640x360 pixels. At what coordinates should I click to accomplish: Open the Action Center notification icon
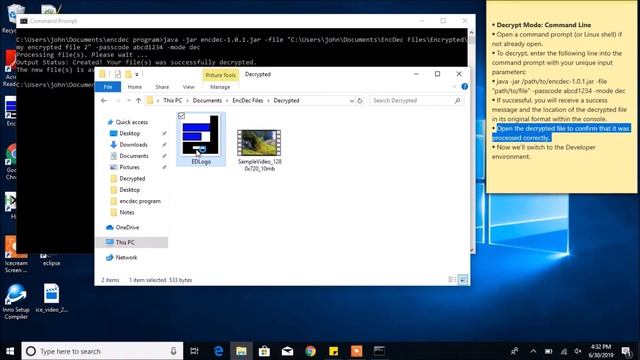point(627,351)
